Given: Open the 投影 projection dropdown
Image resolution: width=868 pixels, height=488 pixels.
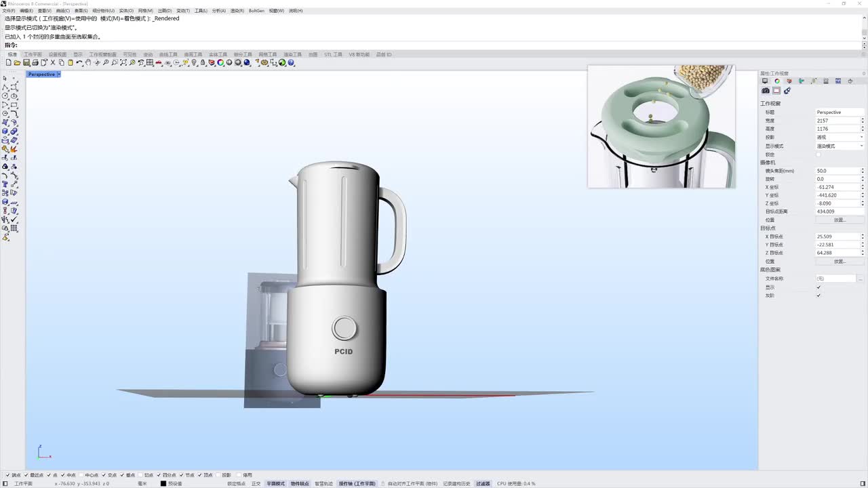Looking at the screenshot, I should point(840,137).
